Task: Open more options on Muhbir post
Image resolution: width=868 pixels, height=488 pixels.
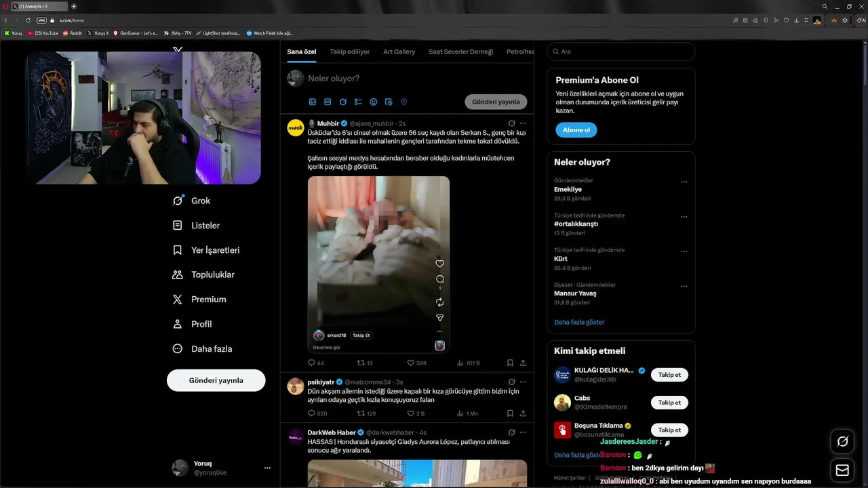Action: point(523,123)
